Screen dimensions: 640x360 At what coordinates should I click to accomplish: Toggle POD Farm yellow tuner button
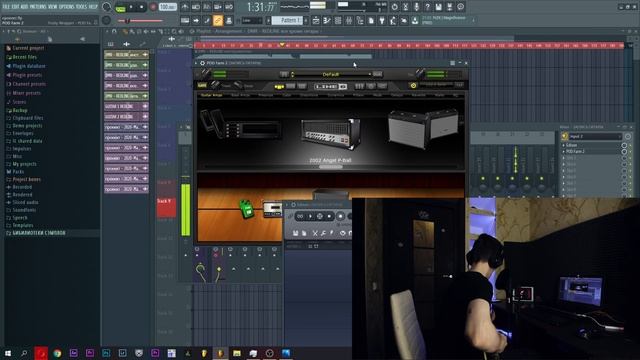pos(413,85)
